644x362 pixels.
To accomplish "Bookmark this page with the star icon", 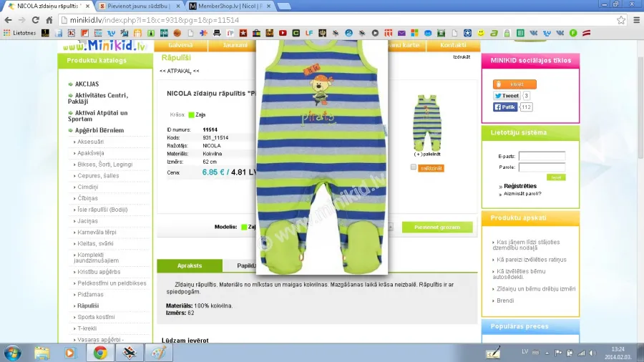I will 620,20.
